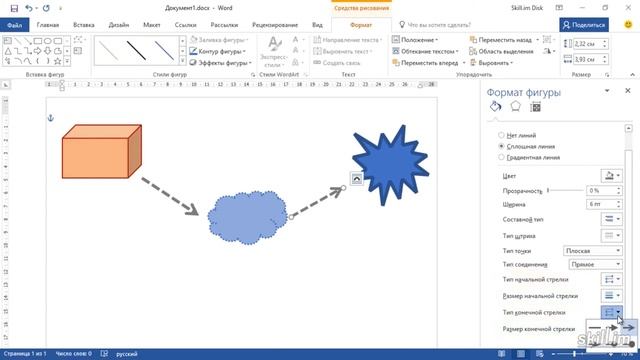640x360 pixels.
Task: Redo the last action
Action: point(46,8)
